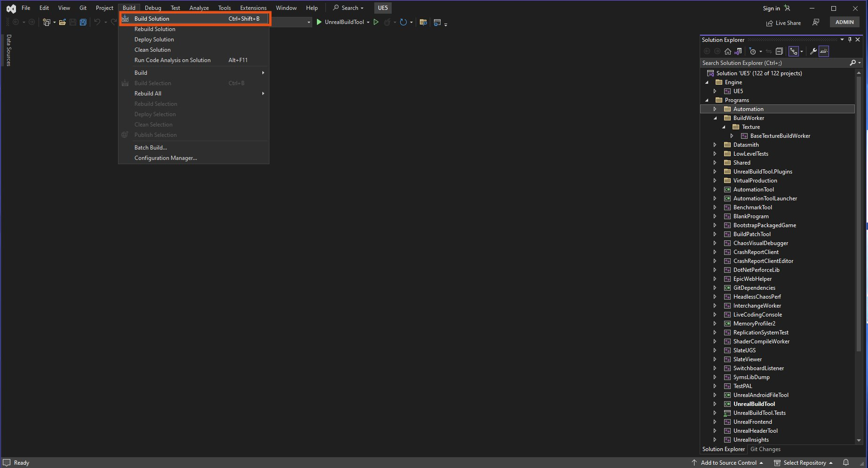Open Batch Build dialog

[x=194, y=148]
